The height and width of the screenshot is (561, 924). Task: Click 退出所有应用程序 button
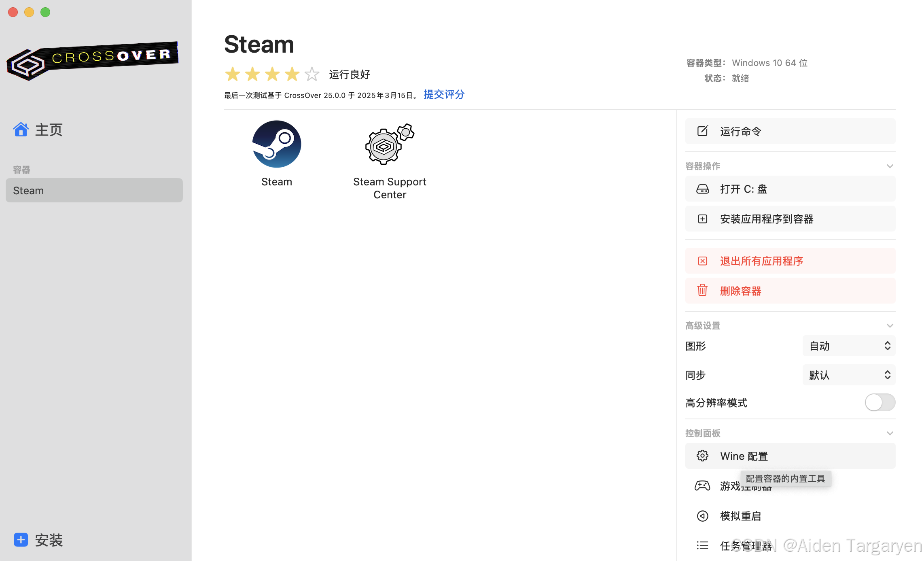pos(790,261)
